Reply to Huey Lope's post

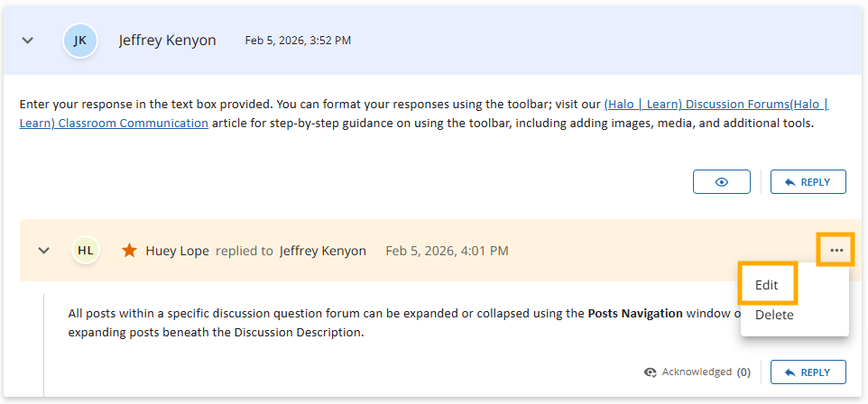808,372
